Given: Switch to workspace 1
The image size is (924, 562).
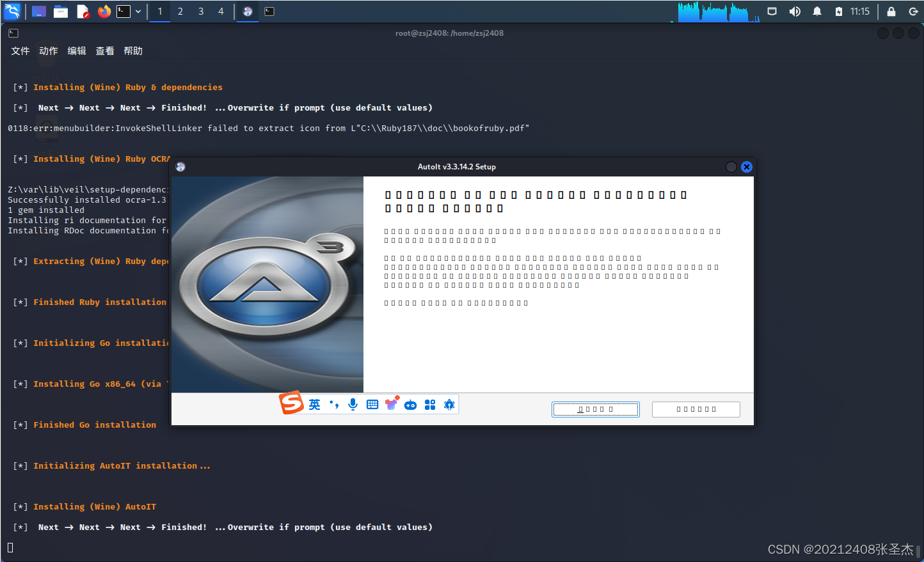Looking at the screenshot, I should pos(160,12).
